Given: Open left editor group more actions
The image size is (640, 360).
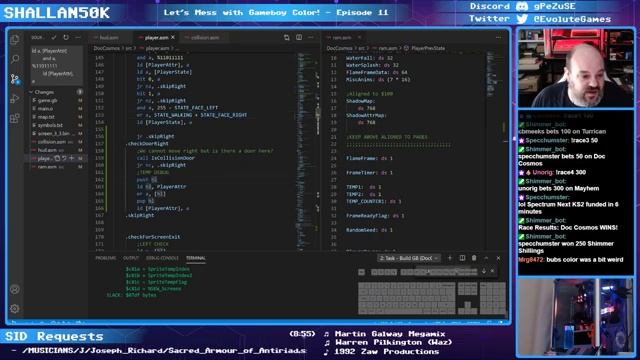Looking at the screenshot, I should coord(311,37).
